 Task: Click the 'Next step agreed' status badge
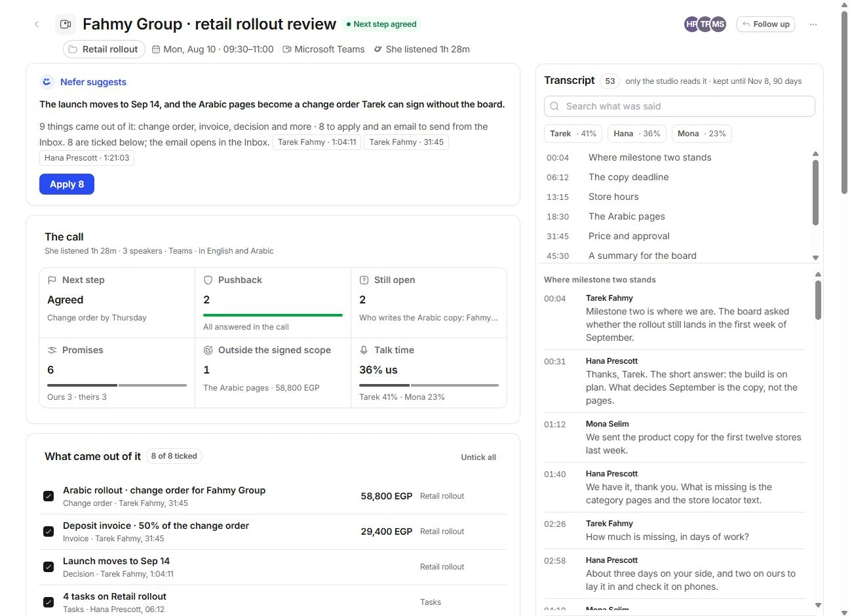(381, 24)
